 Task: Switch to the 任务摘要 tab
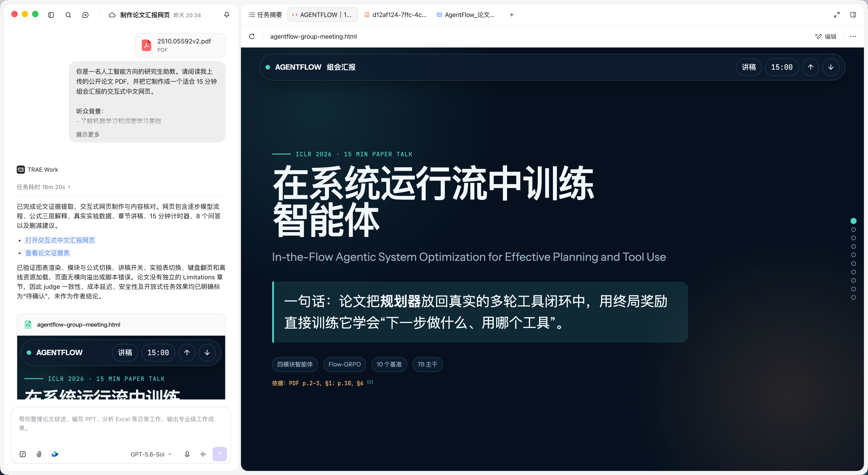[x=265, y=15]
